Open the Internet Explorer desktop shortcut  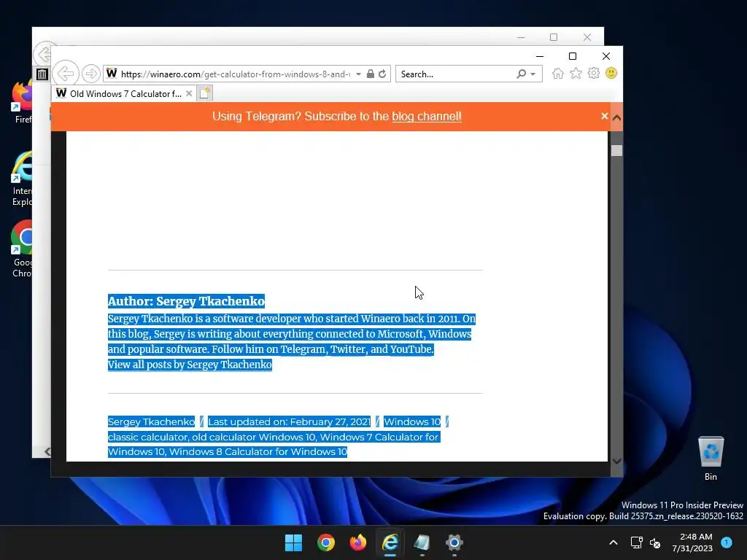[22, 179]
